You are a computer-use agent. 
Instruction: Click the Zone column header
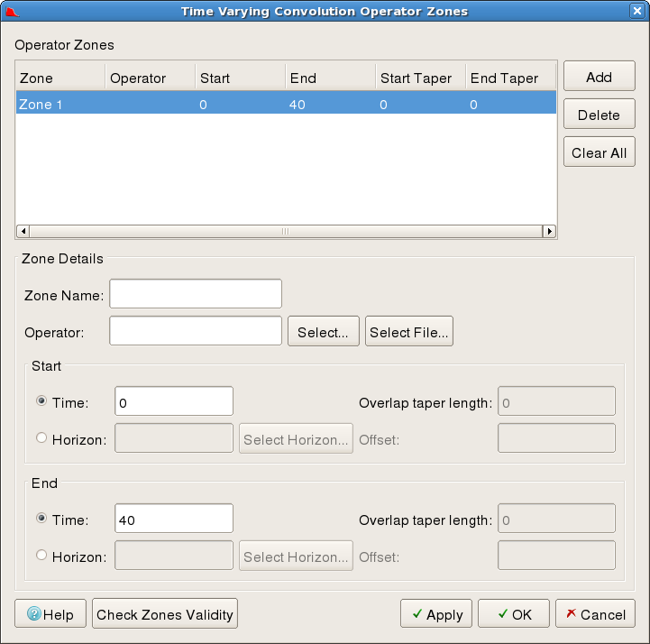60,78
